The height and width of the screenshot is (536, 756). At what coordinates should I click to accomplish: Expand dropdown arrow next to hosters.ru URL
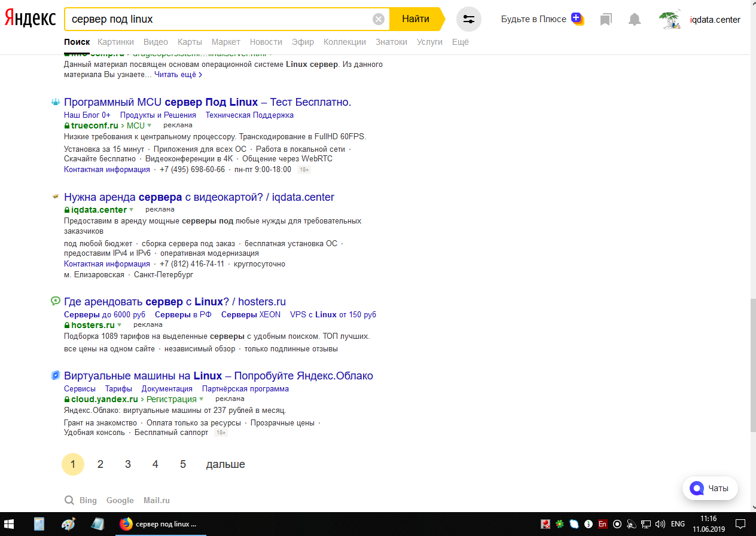coord(120,325)
